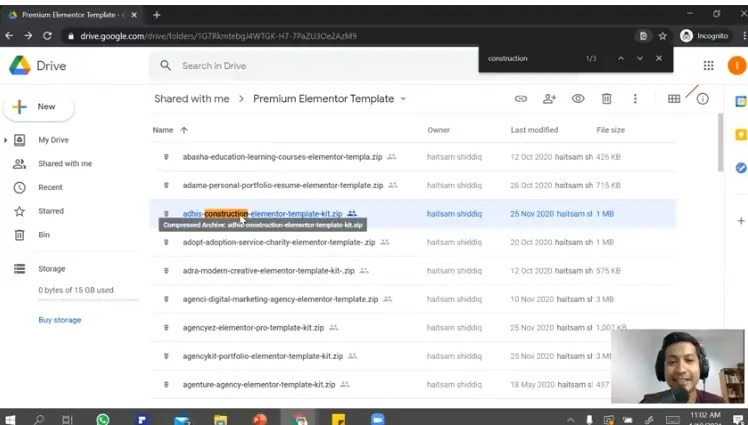Click the find bar text field
748x425 pixels.
click(530, 58)
